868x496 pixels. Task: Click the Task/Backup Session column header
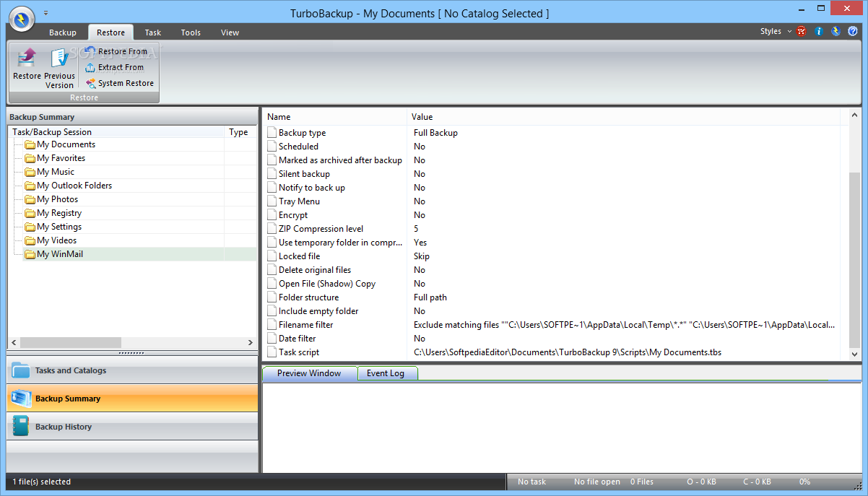pyautogui.click(x=116, y=132)
